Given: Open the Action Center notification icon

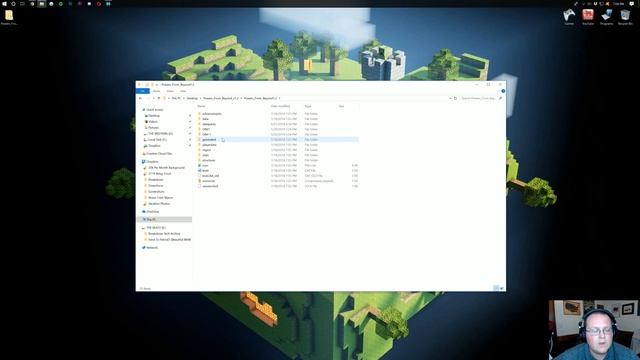Looking at the screenshot, I should [632, 4].
